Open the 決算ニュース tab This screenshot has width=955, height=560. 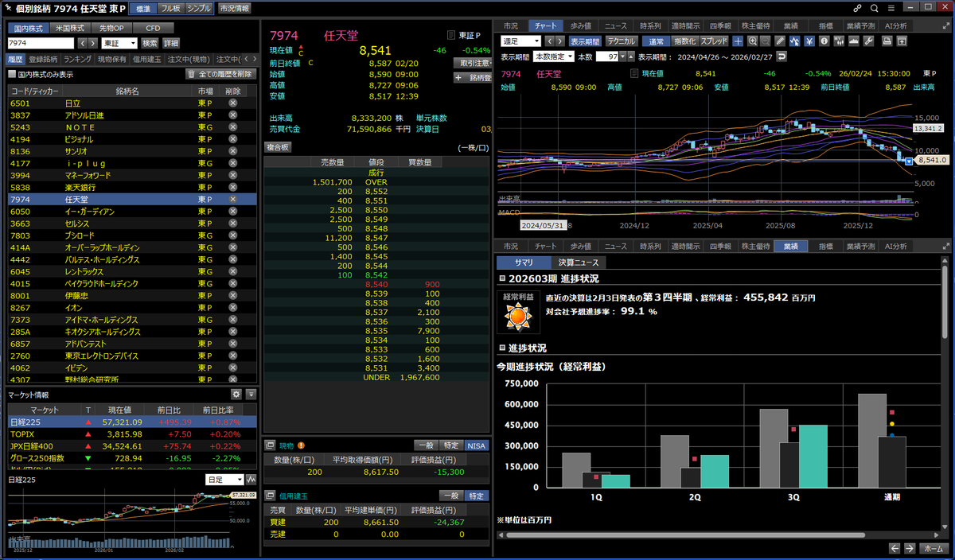click(578, 262)
